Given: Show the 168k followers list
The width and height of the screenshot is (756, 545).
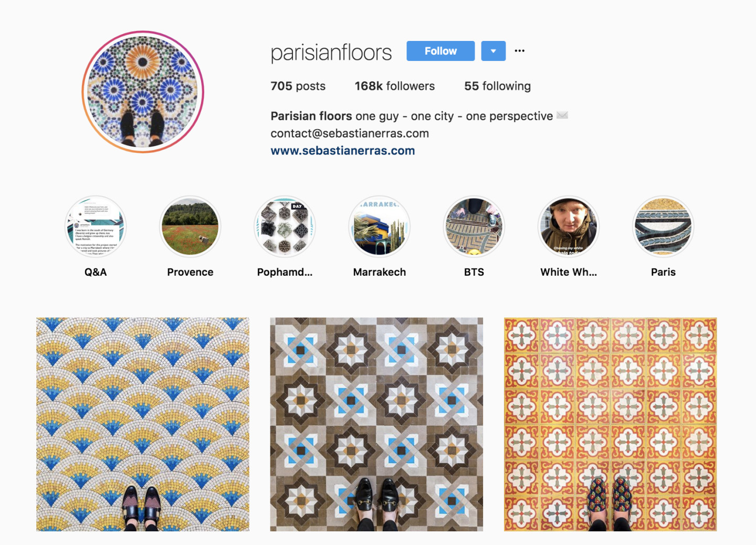Looking at the screenshot, I should (395, 86).
